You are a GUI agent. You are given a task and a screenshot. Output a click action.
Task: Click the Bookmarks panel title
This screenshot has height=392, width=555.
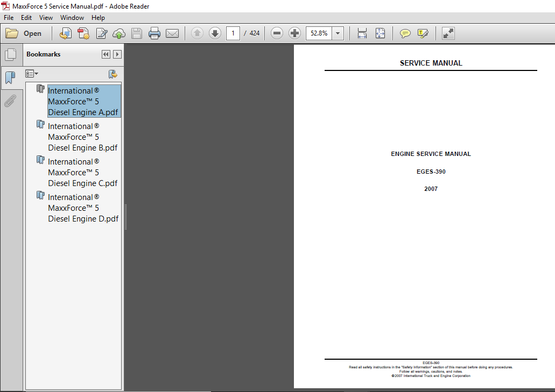click(43, 54)
